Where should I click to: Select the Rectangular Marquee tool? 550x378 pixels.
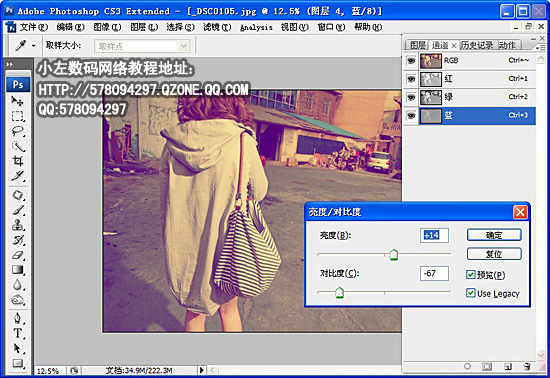[x=18, y=116]
